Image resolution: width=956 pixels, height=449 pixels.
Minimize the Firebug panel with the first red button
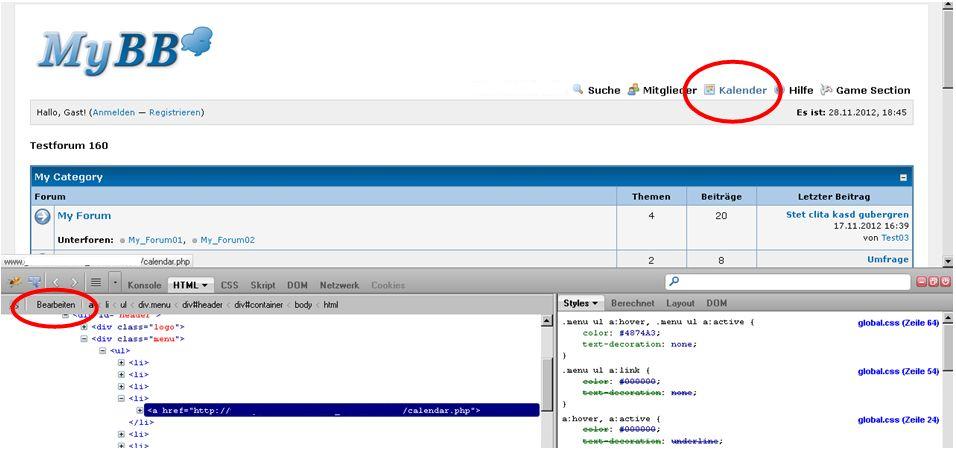point(922,282)
